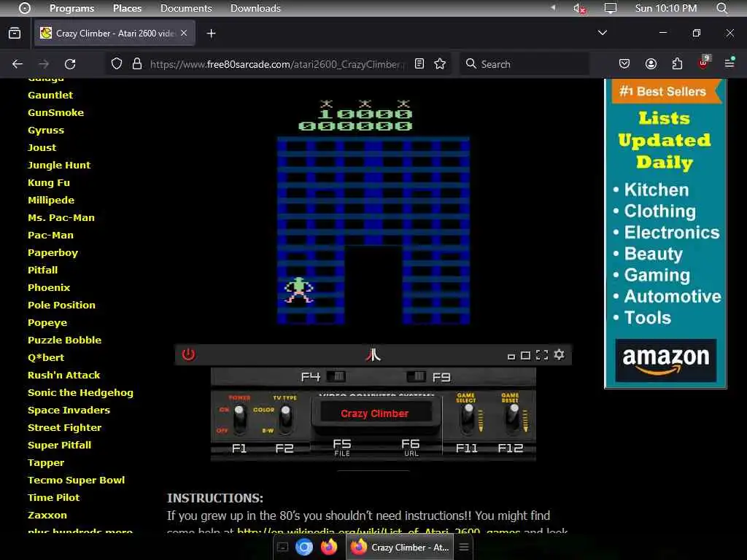
Task: Power off the Atari emulator
Action: tap(189, 354)
